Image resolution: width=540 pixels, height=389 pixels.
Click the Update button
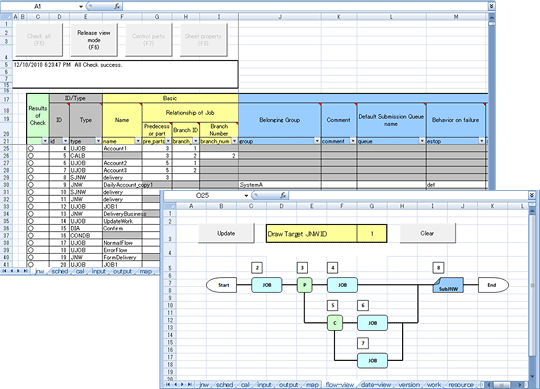pyautogui.click(x=226, y=233)
